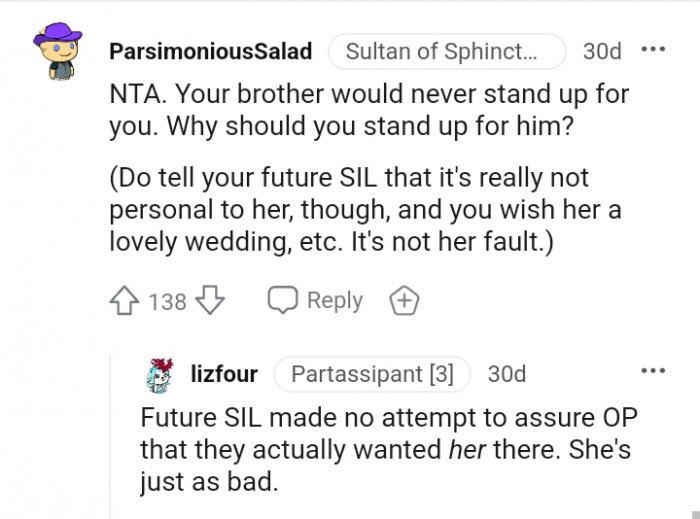Screen dimensions: 700x519
Task: Click the 138 vote count
Action: pyautogui.click(x=167, y=300)
